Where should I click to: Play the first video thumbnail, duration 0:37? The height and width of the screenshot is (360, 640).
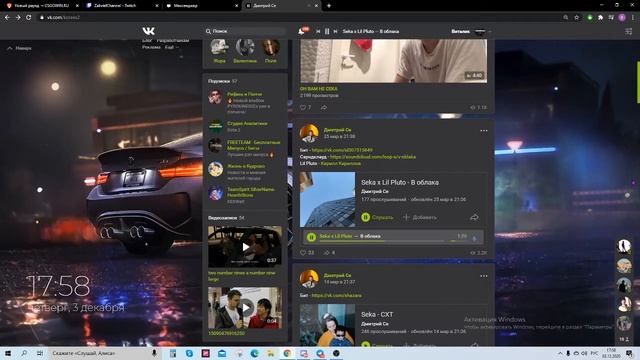coord(245,247)
